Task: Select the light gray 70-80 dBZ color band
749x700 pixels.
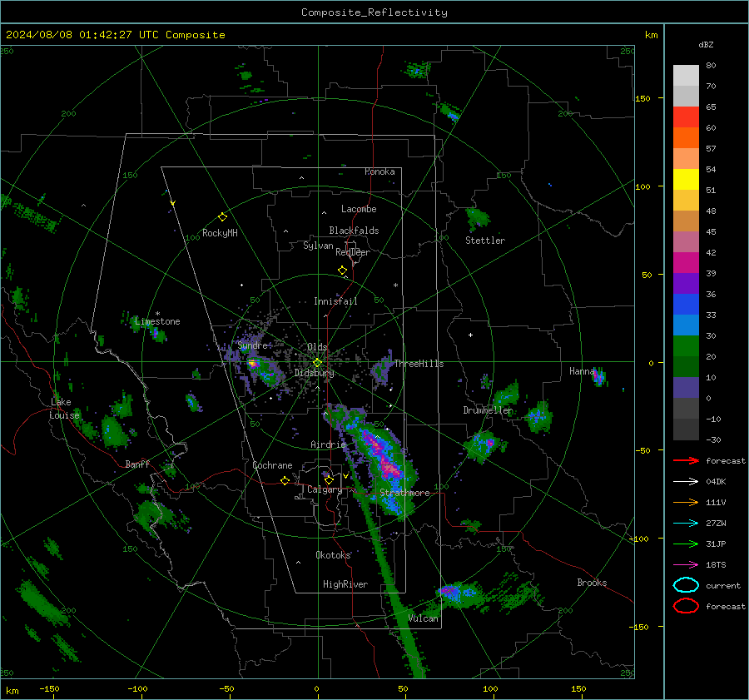Action: pyautogui.click(x=686, y=76)
